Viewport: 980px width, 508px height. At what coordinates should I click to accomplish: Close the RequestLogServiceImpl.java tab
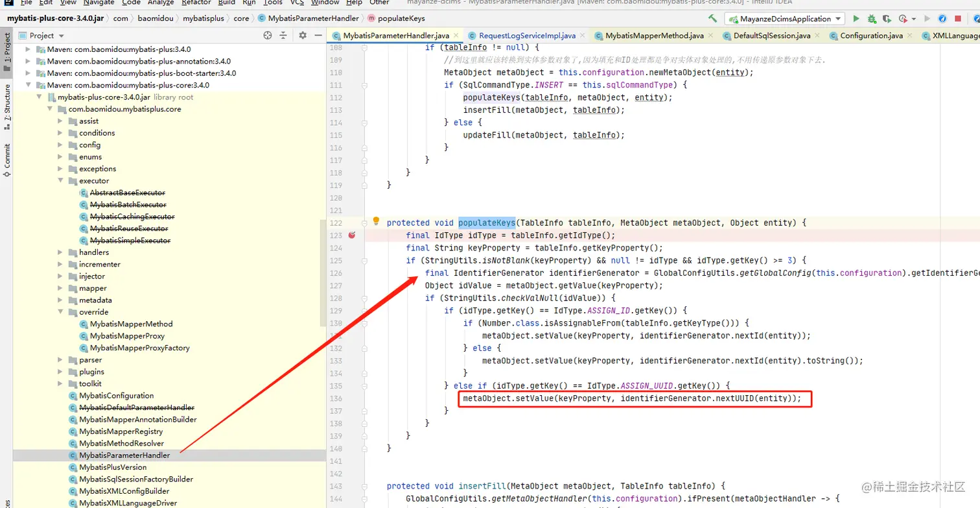[581, 36]
